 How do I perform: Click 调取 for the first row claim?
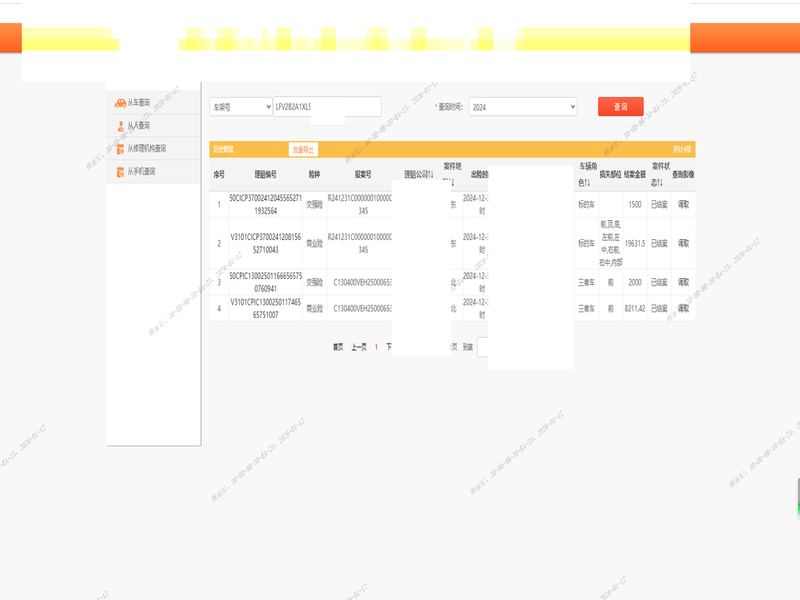tap(684, 204)
